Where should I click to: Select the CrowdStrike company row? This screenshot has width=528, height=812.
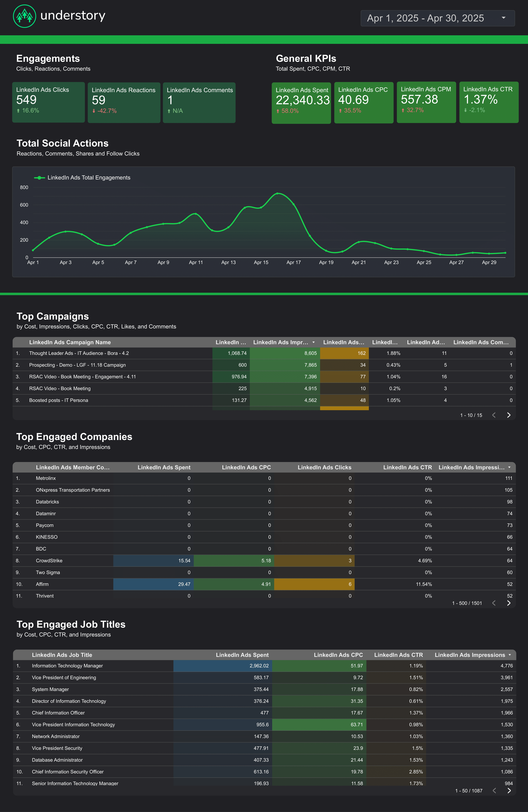tap(49, 561)
